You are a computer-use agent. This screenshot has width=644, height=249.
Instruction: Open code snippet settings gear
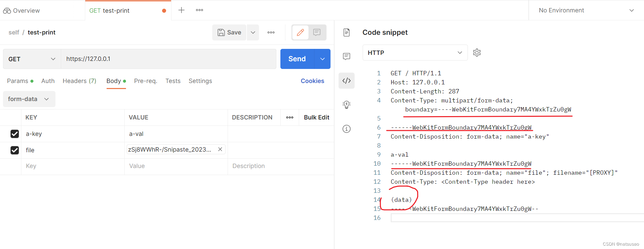[x=477, y=53]
